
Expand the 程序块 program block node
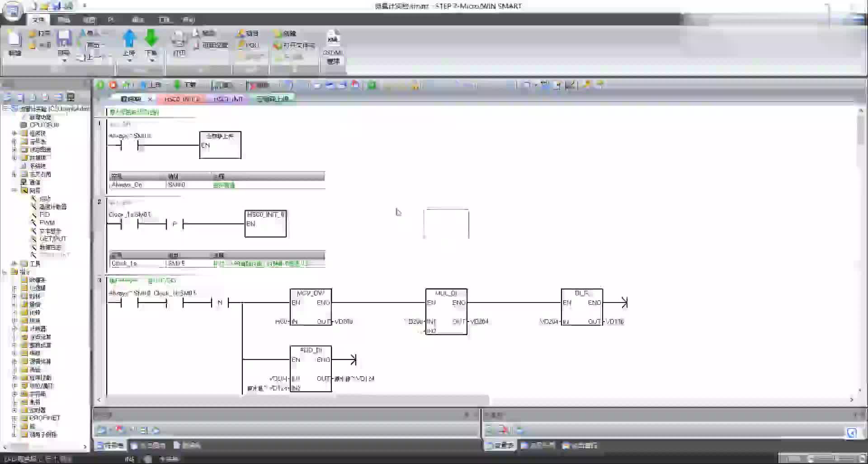point(14,133)
